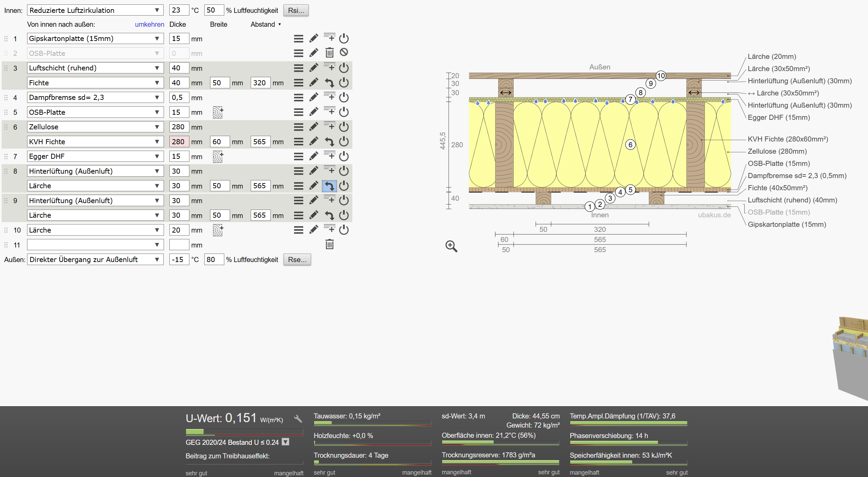Open the Abstand column header menu
868x477 pixels.
point(266,24)
